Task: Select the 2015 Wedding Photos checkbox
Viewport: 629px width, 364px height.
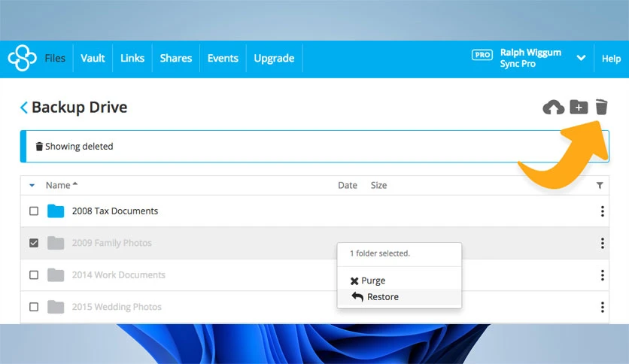Action: [x=34, y=307]
